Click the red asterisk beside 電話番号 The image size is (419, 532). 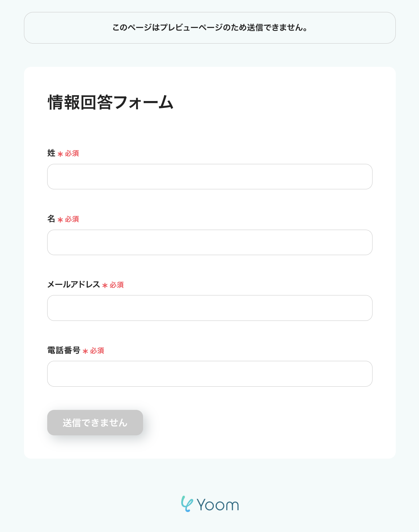(85, 351)
